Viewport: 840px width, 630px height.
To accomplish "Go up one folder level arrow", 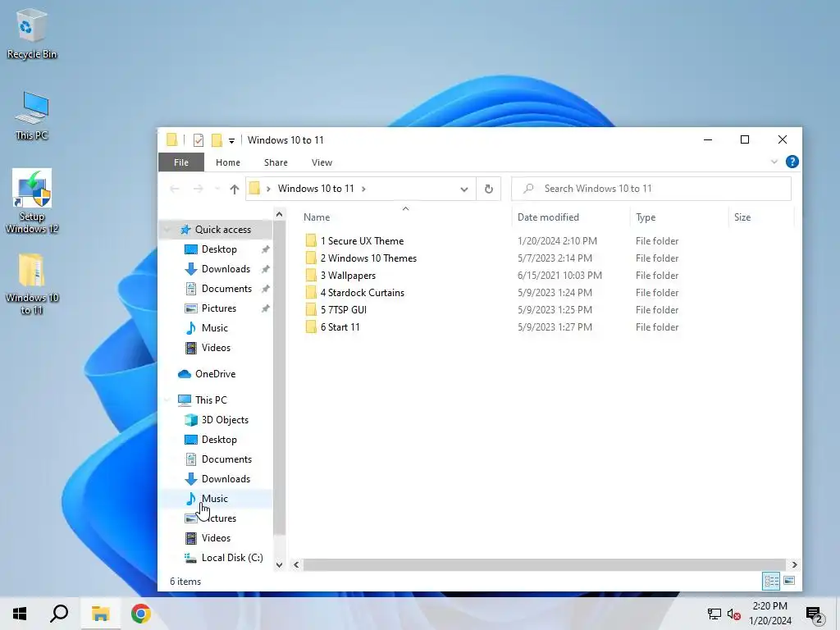I will coord(234,189).
